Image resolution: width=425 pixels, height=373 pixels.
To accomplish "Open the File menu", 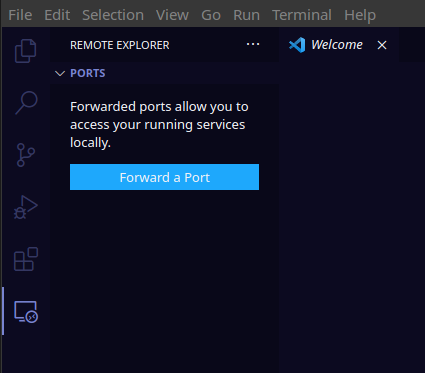I will pos(20,15).
